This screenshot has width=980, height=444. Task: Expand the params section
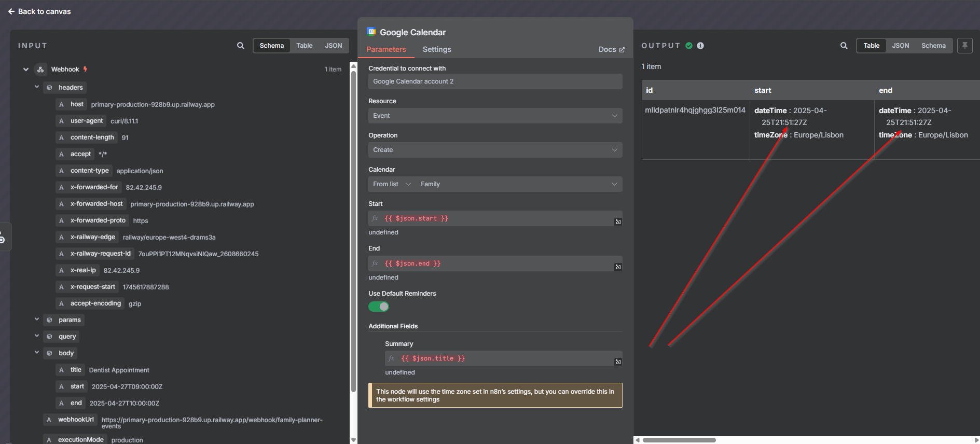coord(37,320)
